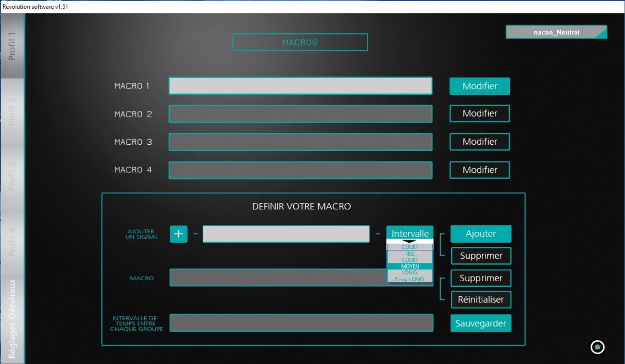Pick LONG from the interval list

point(410,273)
